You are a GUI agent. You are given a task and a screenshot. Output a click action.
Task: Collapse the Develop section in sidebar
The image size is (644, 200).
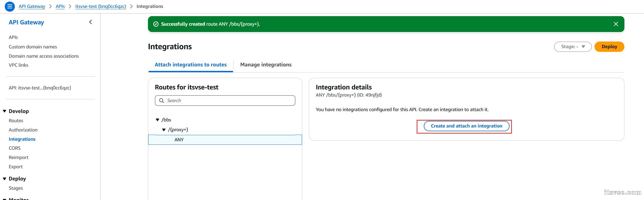point(4,111)
